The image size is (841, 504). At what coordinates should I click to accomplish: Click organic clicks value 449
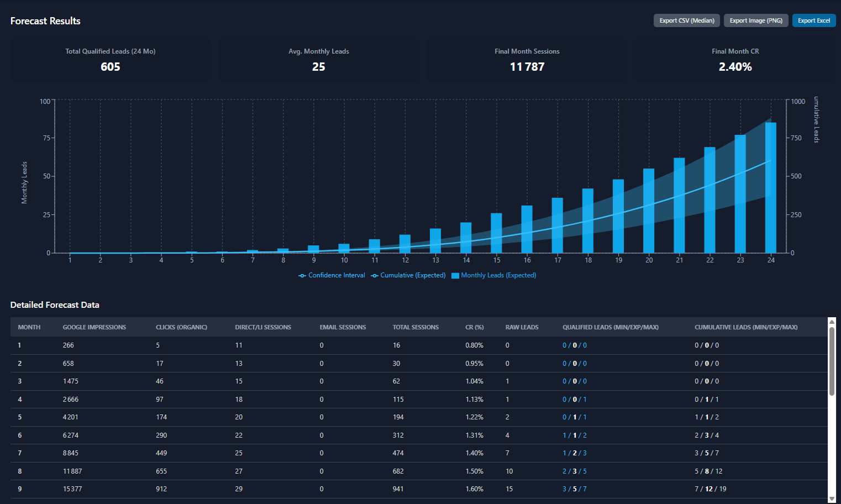click(x=161, y=453)
